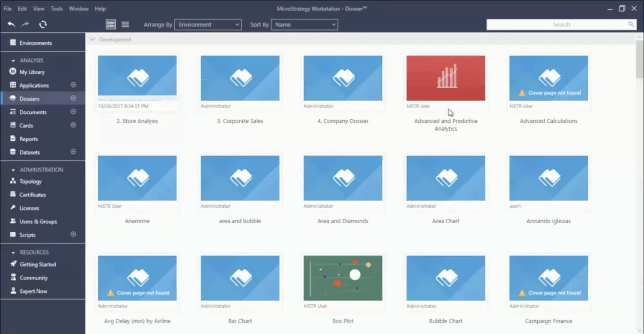Collapse the Development section

[92, 39]
